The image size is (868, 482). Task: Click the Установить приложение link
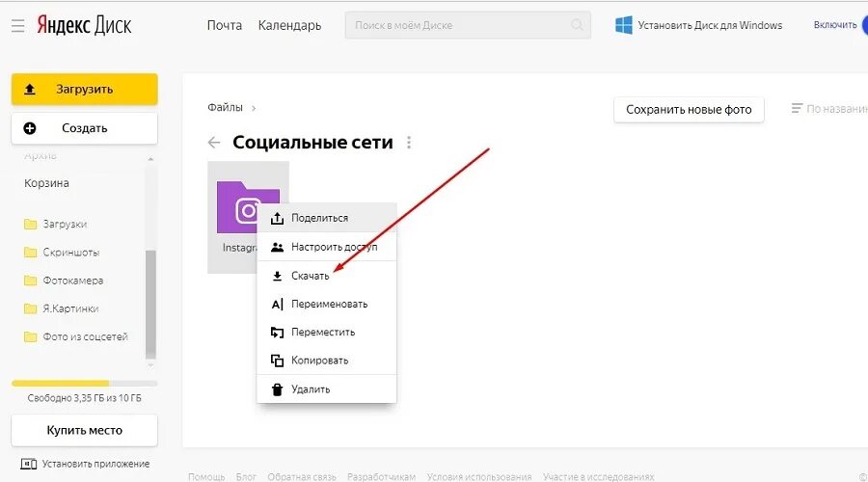(95, 464)
